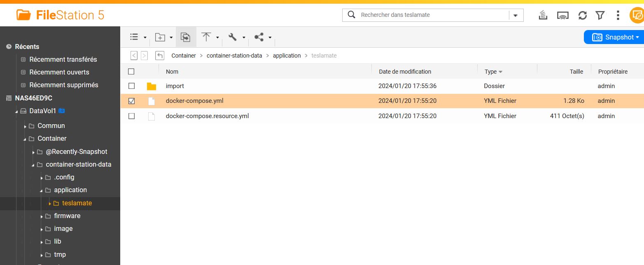Click the refresh icon
The height and width of the screenshot is (265, 644).
point(582,15)
